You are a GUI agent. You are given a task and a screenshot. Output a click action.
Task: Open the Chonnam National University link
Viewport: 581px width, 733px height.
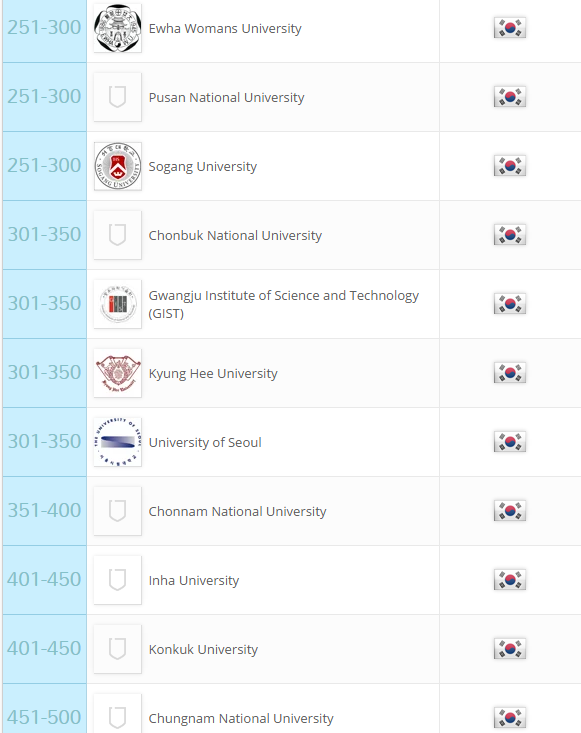237,511
